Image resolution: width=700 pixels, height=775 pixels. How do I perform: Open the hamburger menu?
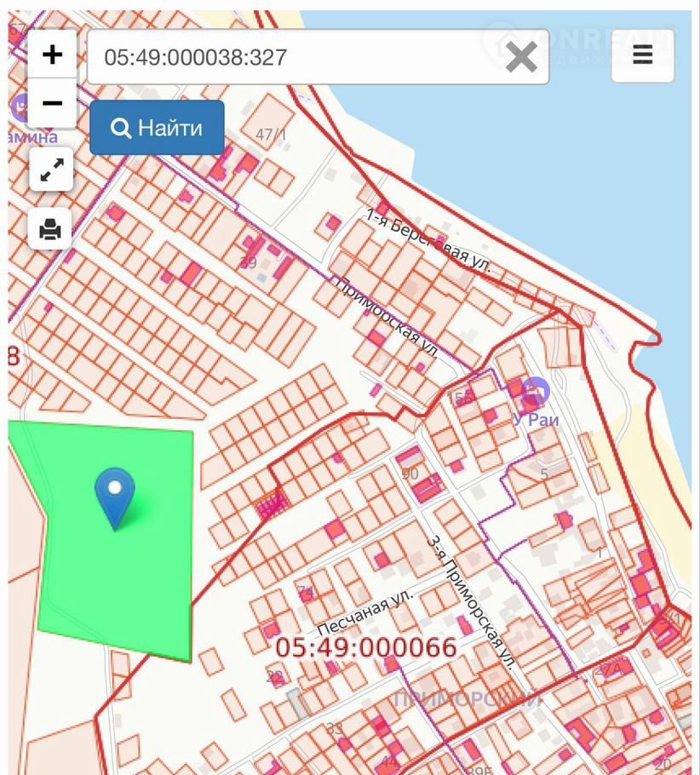(x=642, y=56)
